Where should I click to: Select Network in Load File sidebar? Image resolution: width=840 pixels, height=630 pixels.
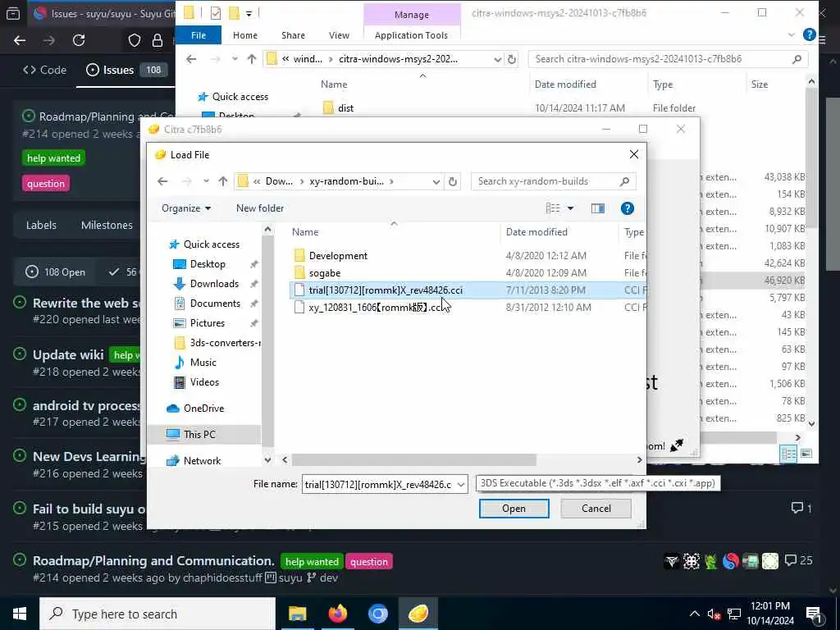coord(202,461)
